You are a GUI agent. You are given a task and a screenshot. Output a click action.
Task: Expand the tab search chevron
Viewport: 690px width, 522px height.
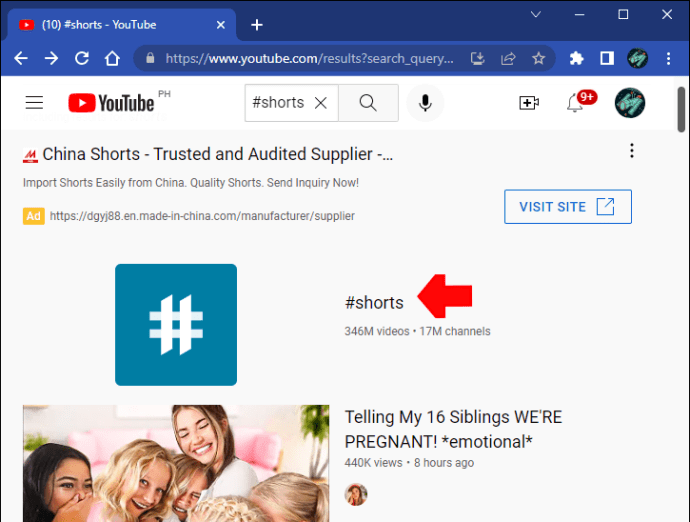click(536, 15)
